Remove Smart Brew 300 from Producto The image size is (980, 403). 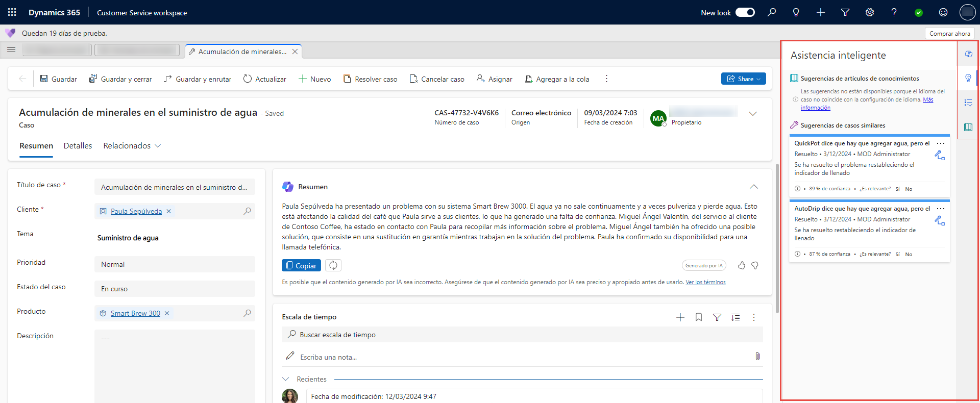pyautogui.click(x=167, y=313)
